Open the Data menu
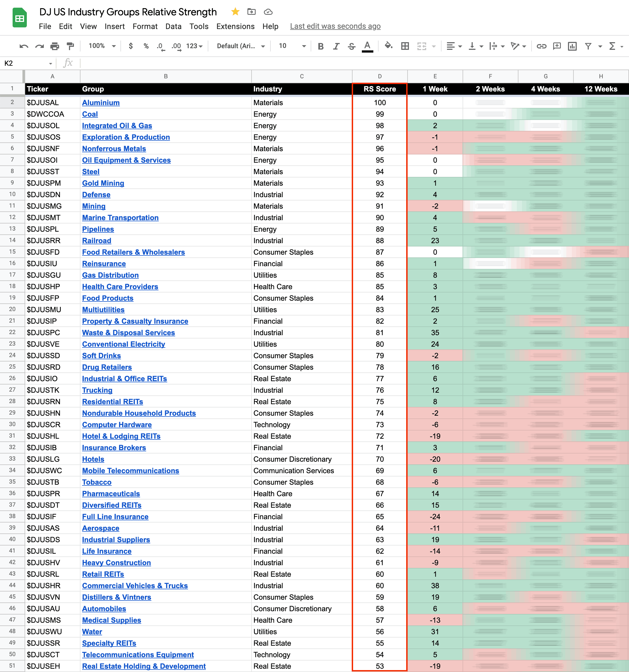Viewport: 629px width, 672px height. coord(173,26)
